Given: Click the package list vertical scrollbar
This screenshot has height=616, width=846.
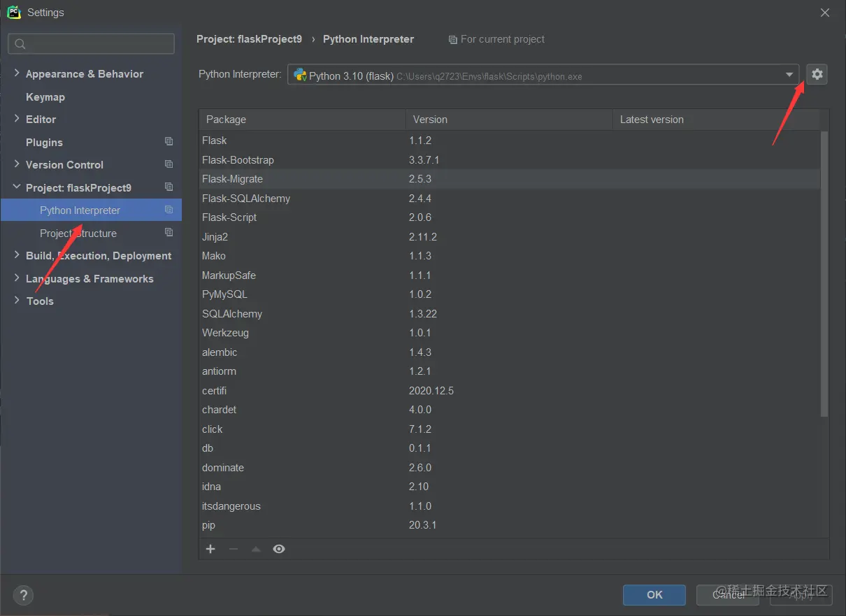Looking at the screenshot, I should click(824, 274).
